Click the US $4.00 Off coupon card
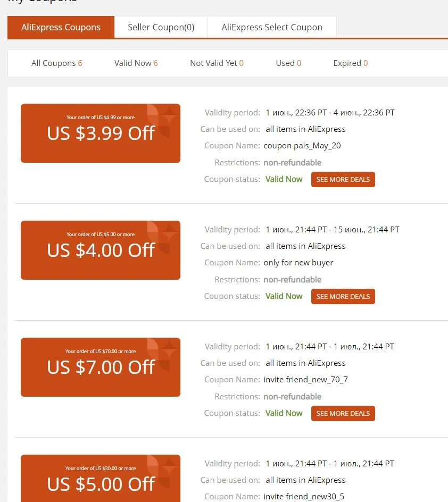The height and width of the screenshot is (502, 448). (101, 250)
